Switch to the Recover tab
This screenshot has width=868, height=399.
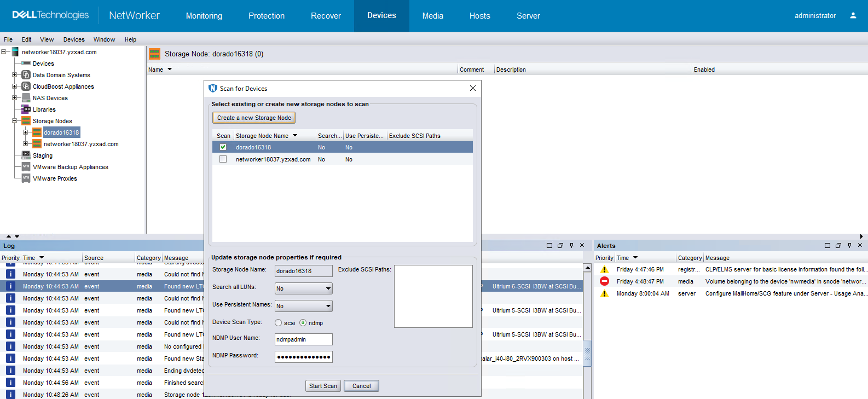[326, 16]
